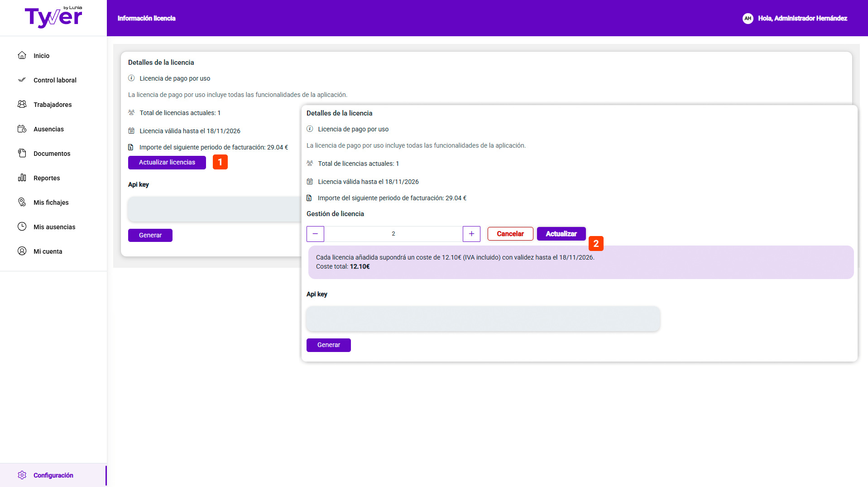Decrease license count with minus button

click(x=315, y=234)
